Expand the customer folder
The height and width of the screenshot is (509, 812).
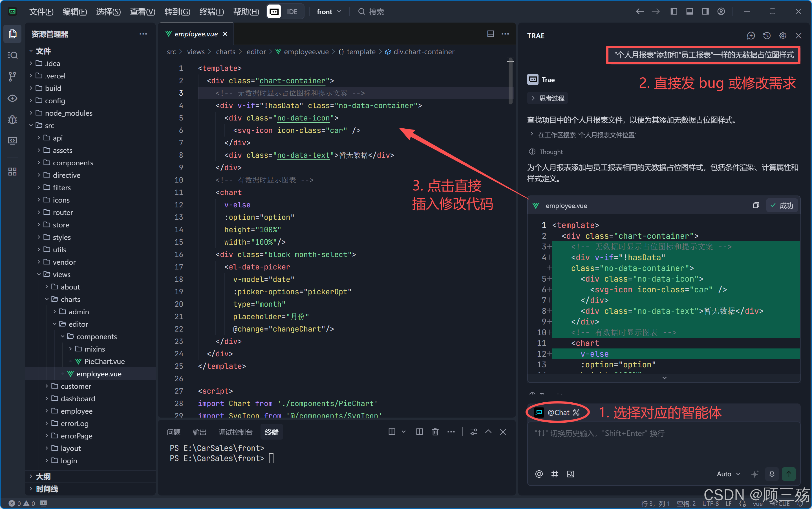pos(75,386)
